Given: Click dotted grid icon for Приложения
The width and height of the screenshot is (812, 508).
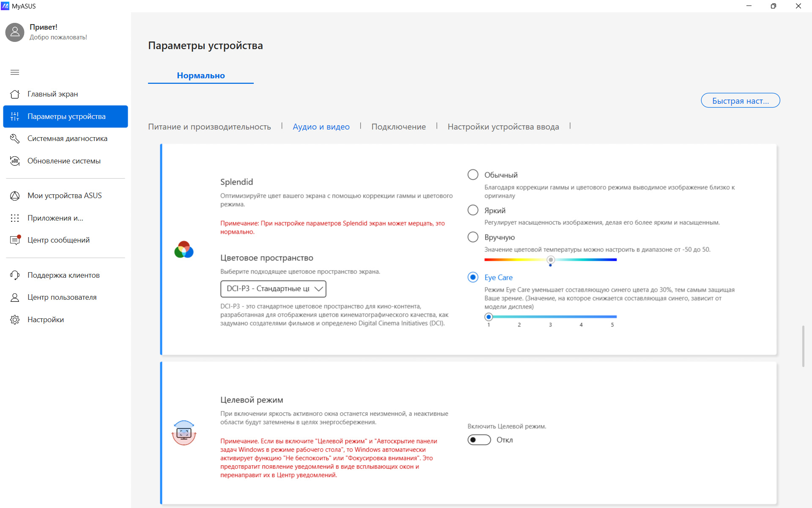Looking at the screenshot, I should click(x=15, y=218).
